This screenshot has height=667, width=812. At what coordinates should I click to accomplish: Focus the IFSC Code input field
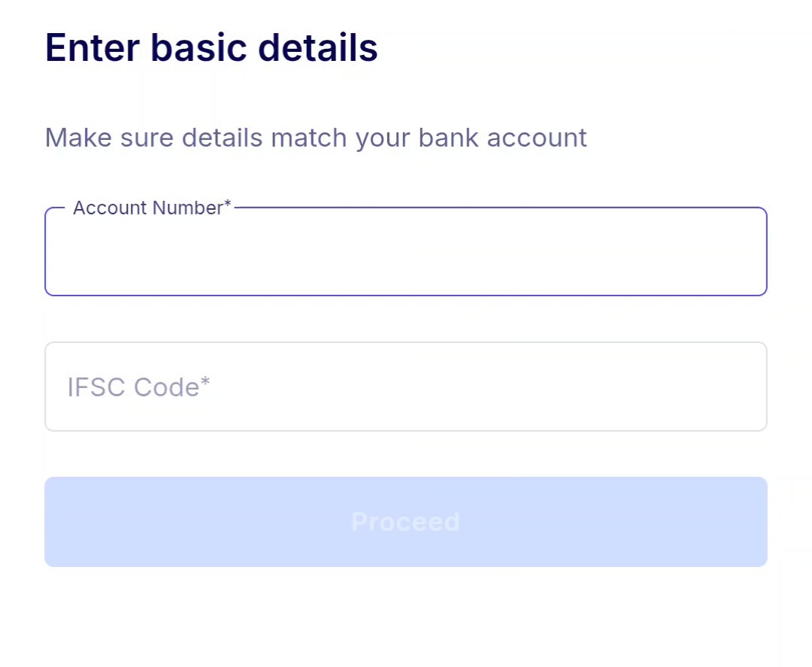406,387
